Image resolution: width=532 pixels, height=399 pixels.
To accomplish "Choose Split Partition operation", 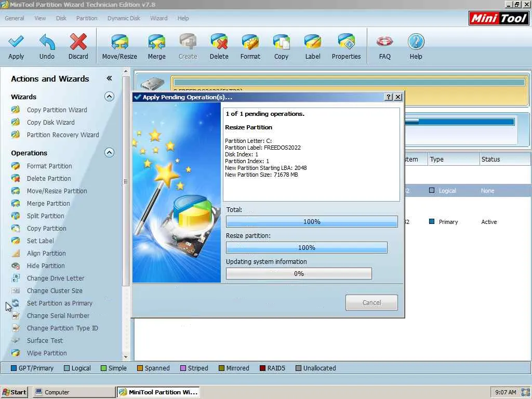I will click(x=46, y=216).
